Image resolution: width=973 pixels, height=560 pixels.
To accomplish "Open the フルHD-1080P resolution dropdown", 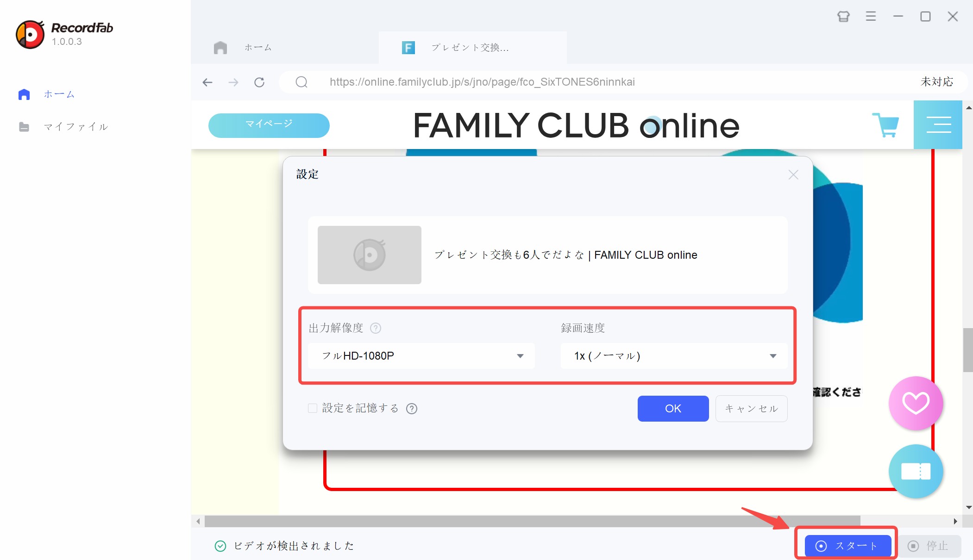I will 421,356.
